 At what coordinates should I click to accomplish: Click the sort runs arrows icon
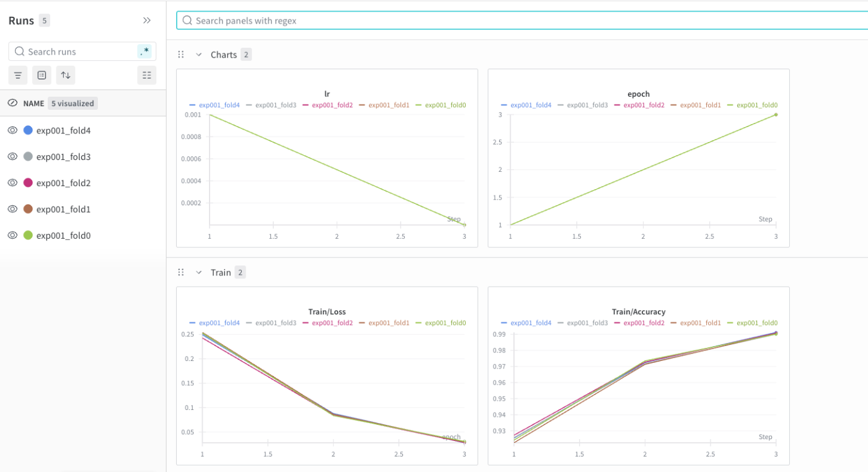pos(65,75)
